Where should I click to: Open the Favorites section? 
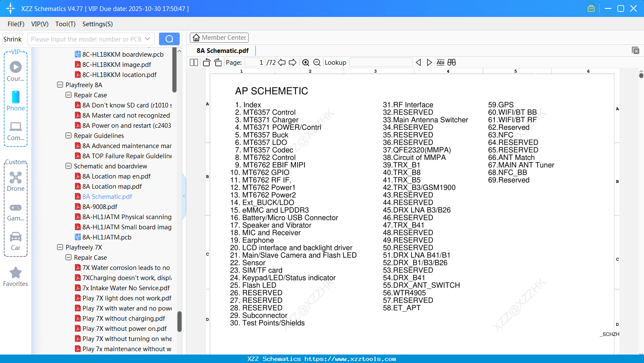pos(16,277)
